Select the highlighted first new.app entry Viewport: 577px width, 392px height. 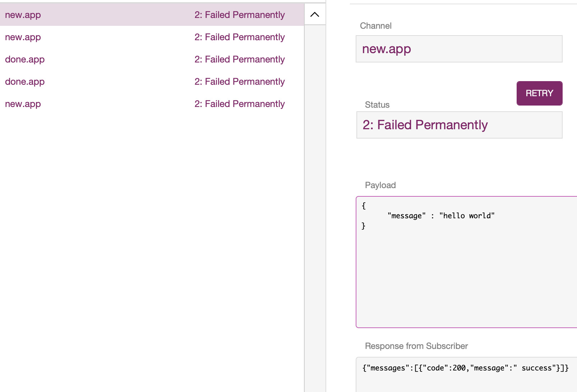tap(23, 15)
